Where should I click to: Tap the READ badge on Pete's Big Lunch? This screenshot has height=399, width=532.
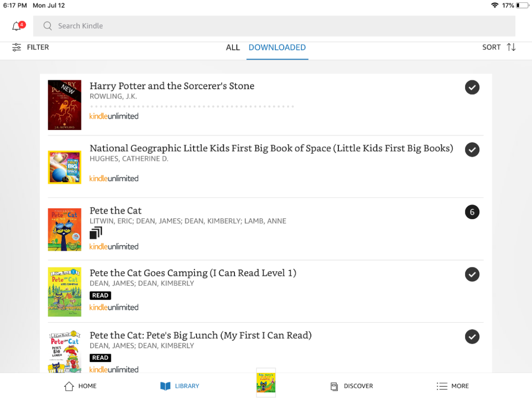tap(100, 358)
